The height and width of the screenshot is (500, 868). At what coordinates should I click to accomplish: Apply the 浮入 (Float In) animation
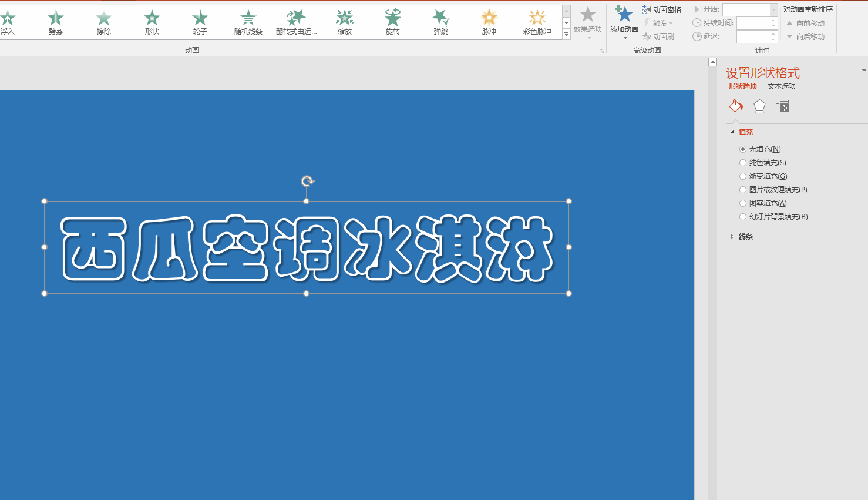pos(8,23)
